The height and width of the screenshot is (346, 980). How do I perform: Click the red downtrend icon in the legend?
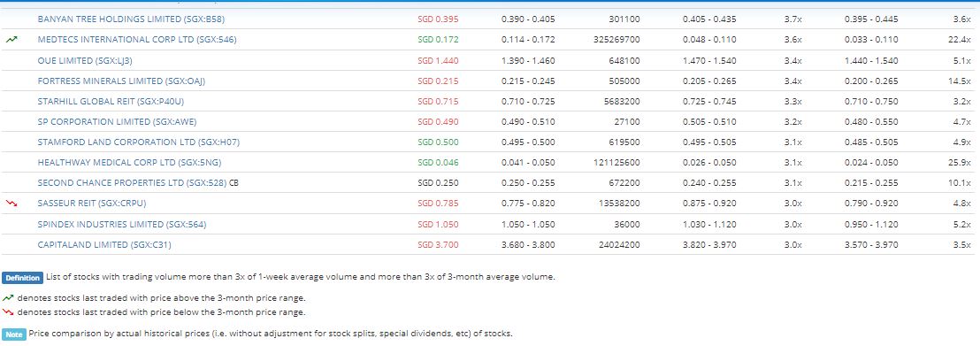(8, 311)
